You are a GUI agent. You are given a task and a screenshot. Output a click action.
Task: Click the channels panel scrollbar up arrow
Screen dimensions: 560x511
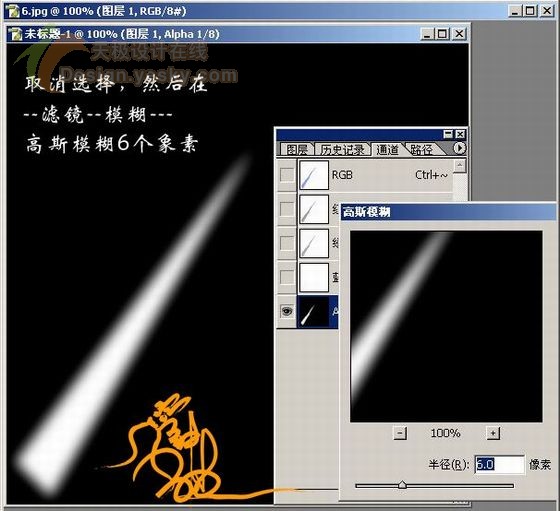pyautogui.click(x=460, y=166)
